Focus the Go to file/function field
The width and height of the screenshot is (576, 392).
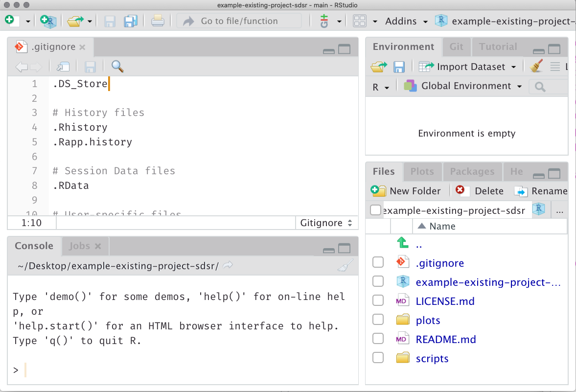(239, 21)
